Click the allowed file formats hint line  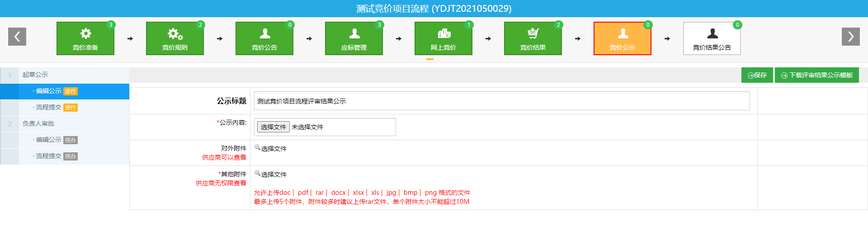click(362, 193)
